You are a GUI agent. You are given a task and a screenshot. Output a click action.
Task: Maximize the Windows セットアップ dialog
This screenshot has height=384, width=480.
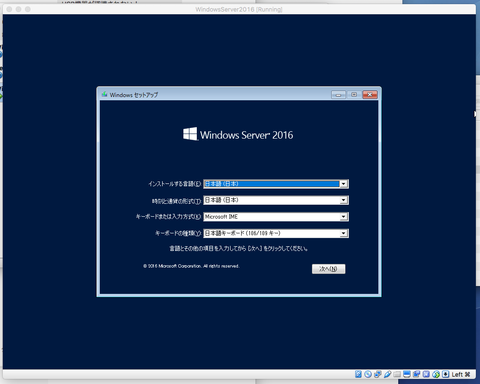click(354, 95)
